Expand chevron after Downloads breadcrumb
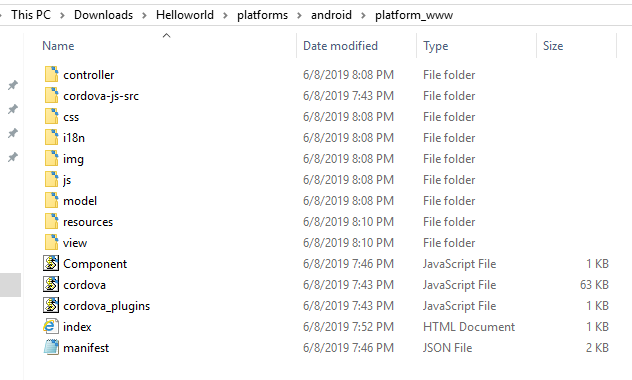Viewport: 632px width, 380px height. pos(144,16)
